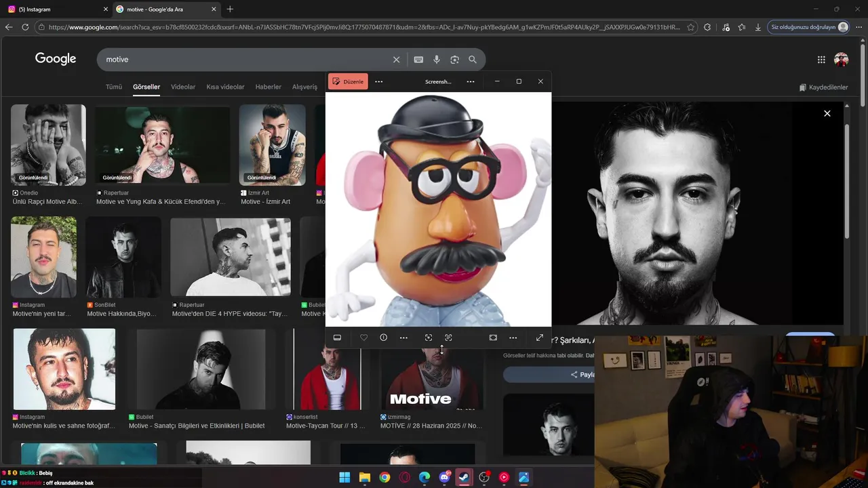This screenshot has height=488, width=868.
Task: Enter fullscreen with the diagonal arrows icon
Action: point(540,338)
